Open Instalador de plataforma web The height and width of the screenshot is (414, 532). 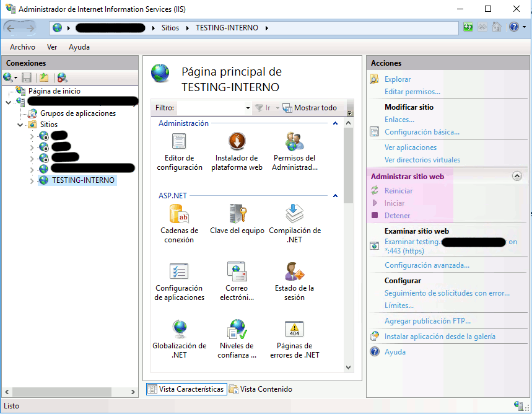pos(237,152)
